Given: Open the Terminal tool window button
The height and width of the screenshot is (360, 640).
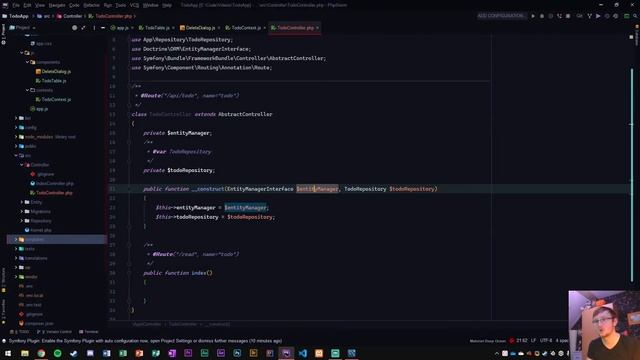Looking at the screenshot, I should click(x=89, y=332).
